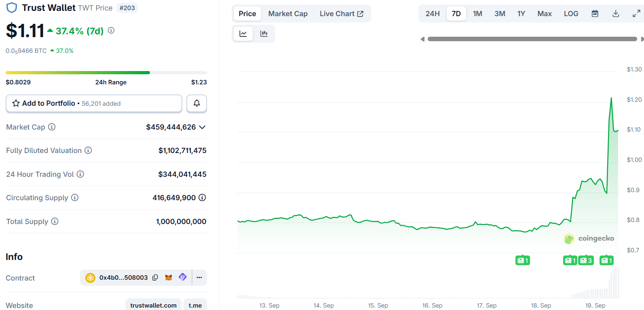
Task: Copy contract address 0x4b0...508003
Action: coord(155,278)
